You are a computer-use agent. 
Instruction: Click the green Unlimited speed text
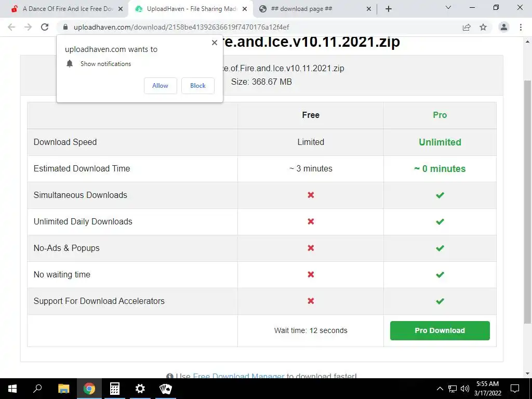pyautogui.click(x=440, y=142)
